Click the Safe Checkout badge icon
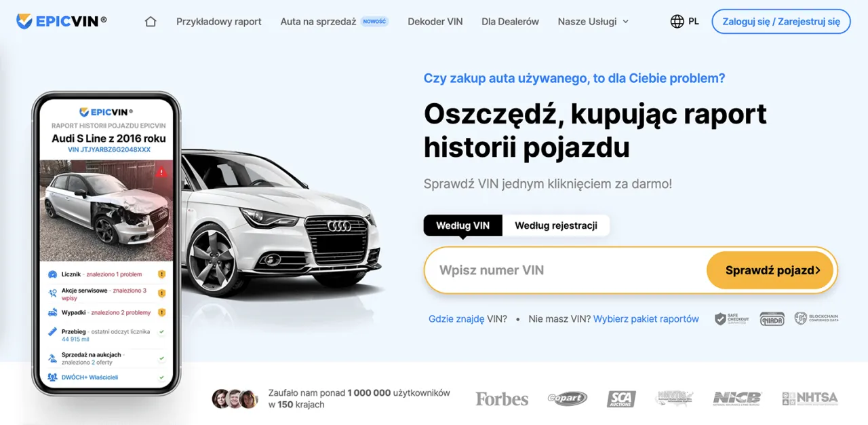This screenshot has height=425, width=868. (x=732, y=318)
